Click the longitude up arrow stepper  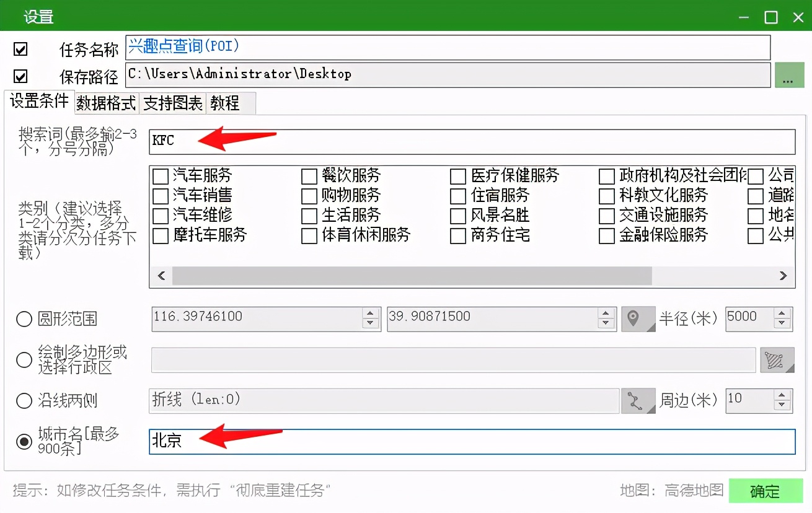(371, 313)
